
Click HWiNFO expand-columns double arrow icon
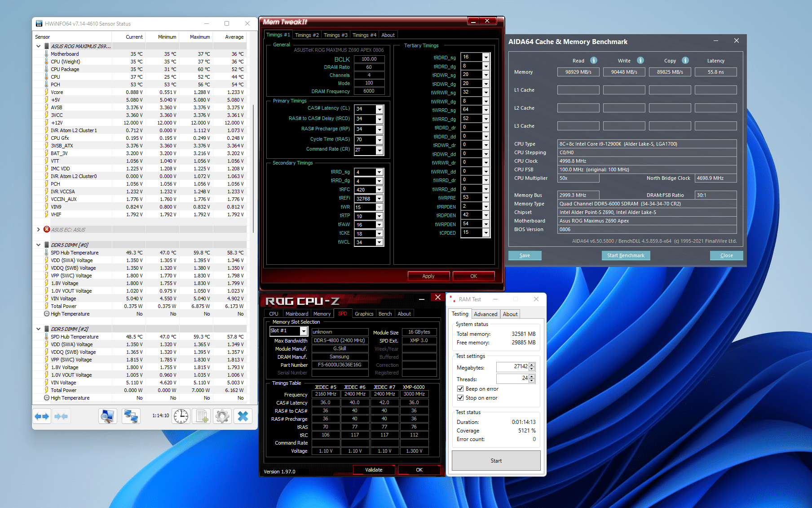(x=42, y=416)
